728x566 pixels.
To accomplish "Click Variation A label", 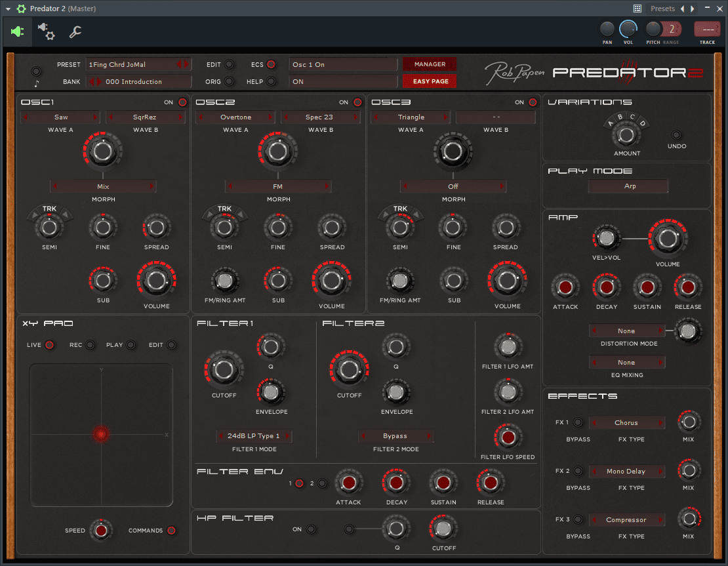I will [x=610, y=123].
